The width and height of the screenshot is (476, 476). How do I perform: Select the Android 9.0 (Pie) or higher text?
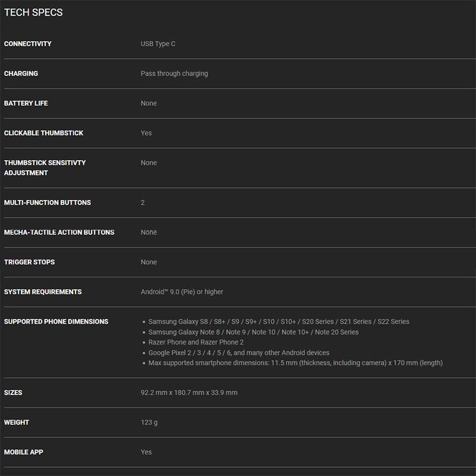(x=182, y=292)
